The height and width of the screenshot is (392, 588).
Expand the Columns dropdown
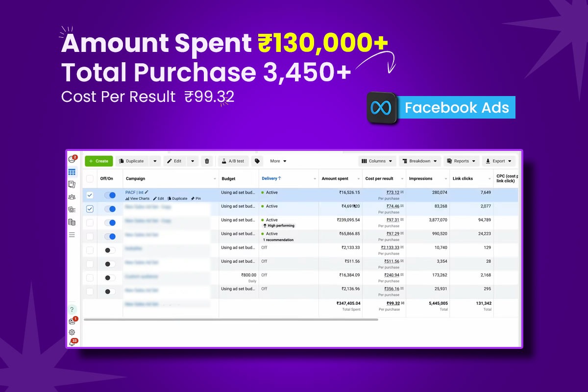pos(377,161)
